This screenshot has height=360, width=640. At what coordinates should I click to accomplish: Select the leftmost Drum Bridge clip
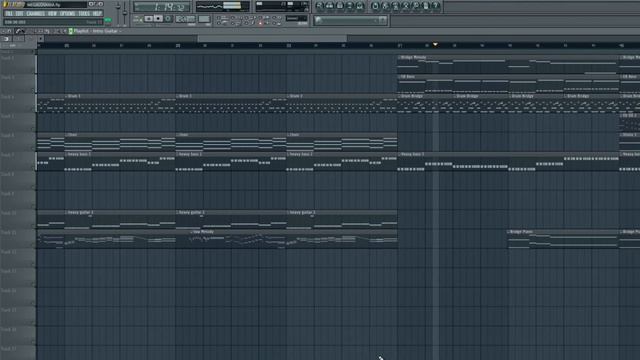tap(425, 103)
